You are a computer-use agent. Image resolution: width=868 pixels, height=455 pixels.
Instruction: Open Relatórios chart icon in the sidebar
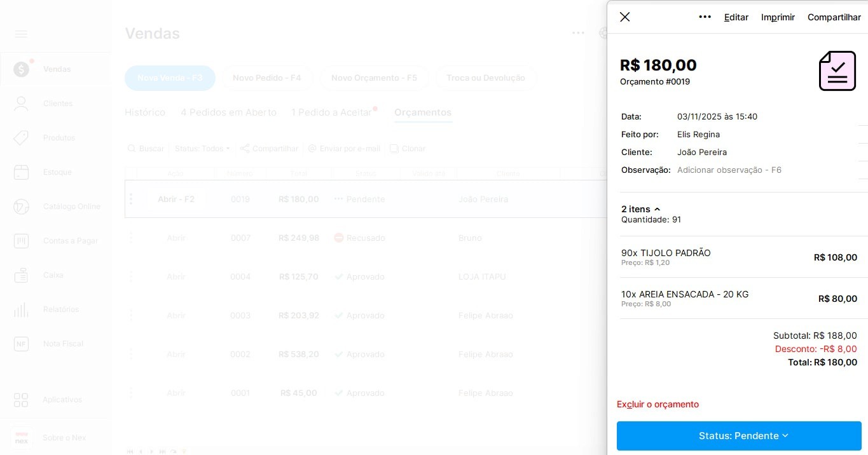click(21, 309)
